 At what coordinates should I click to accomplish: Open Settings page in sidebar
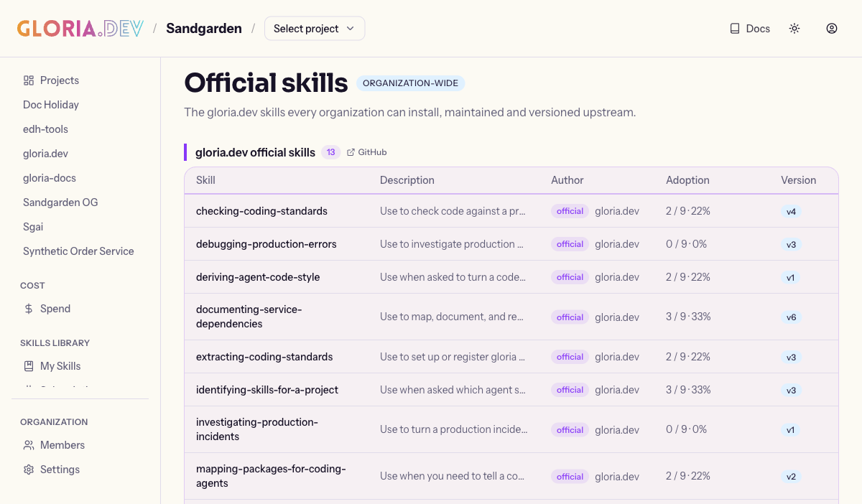point(51,470)
